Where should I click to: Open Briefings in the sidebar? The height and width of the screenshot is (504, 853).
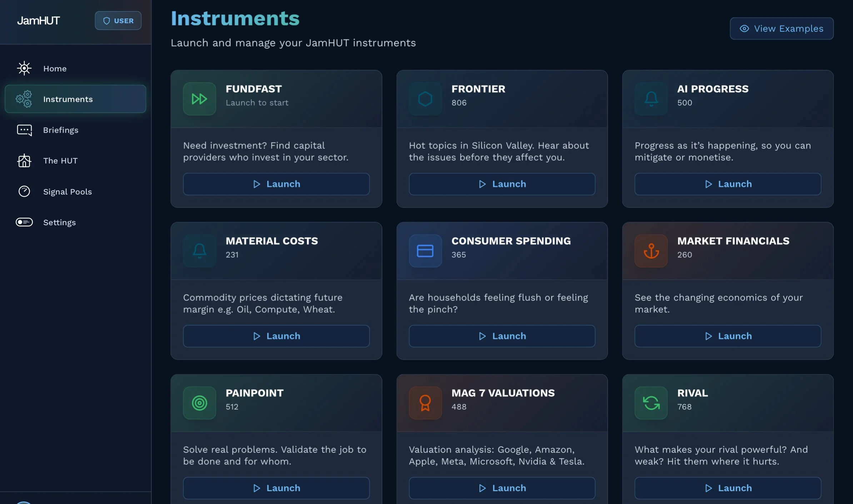[x=60, y=130]
